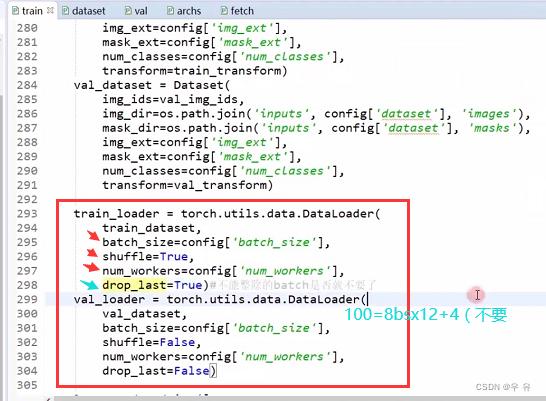Viewport: 546px width, 401px height.
Task: Click line number 299 in gutter
Action: [27, 299]
